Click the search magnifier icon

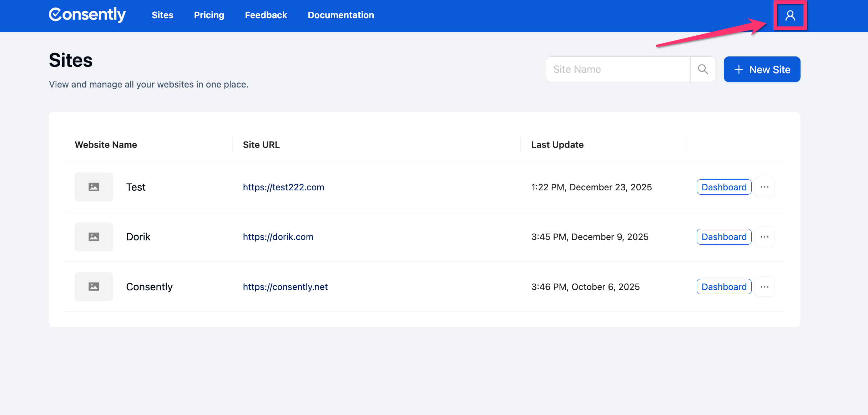(x=703, y=69)
